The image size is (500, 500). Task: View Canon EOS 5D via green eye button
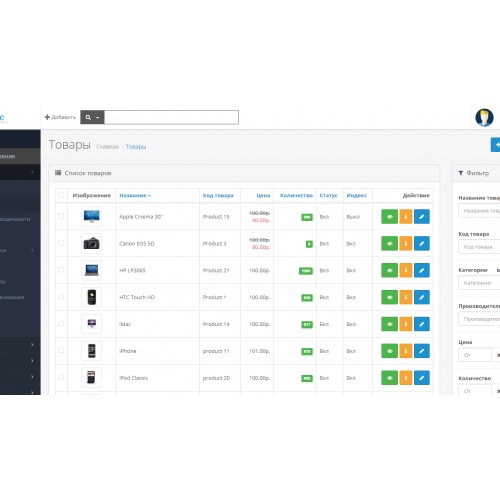[389, 244]
